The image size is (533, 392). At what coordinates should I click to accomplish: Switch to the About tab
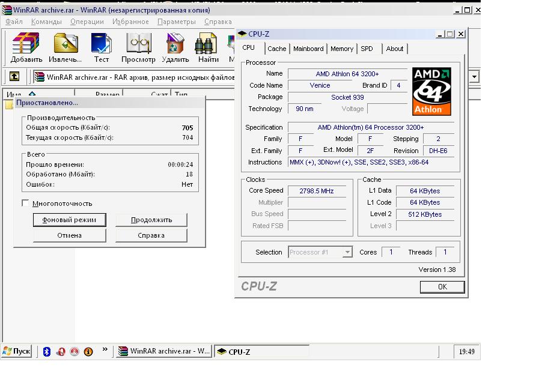pyautogui.click(x=395, y=49)
